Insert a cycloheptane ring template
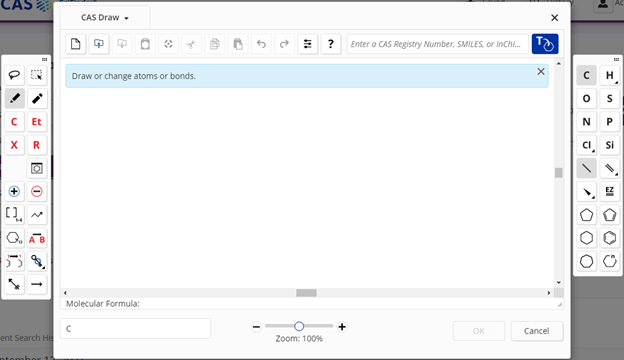 pos(586,261)
